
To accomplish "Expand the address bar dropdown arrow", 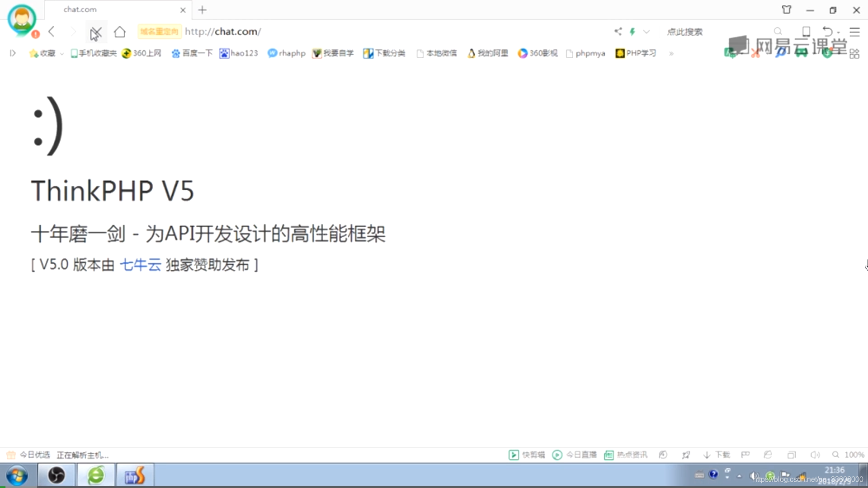I will pos(646,32).
